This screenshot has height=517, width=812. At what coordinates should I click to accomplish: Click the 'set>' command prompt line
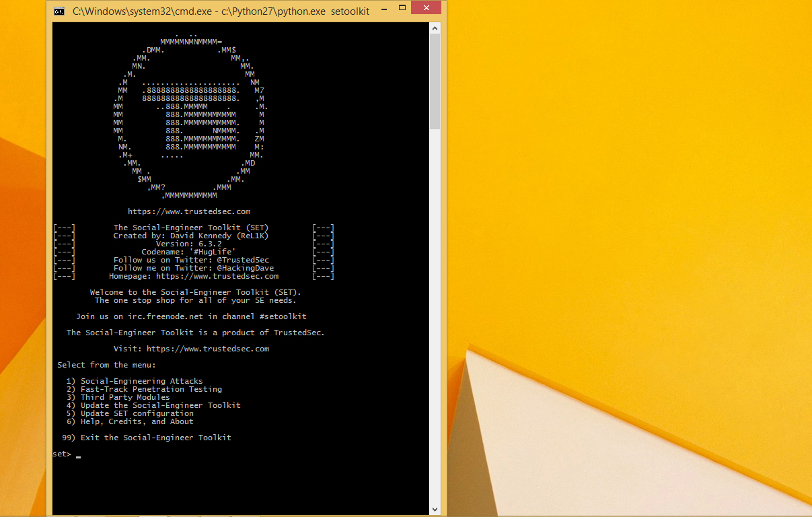(67, 454)
